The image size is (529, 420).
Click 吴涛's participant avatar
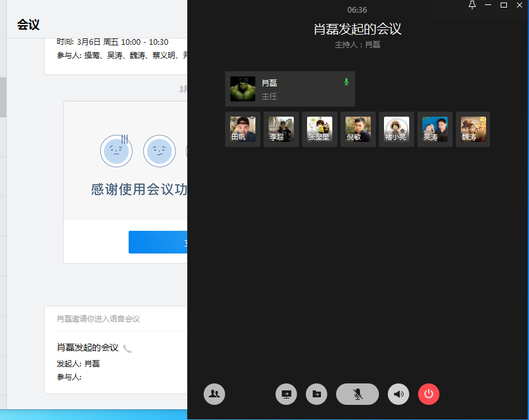(x=435, y=129)
